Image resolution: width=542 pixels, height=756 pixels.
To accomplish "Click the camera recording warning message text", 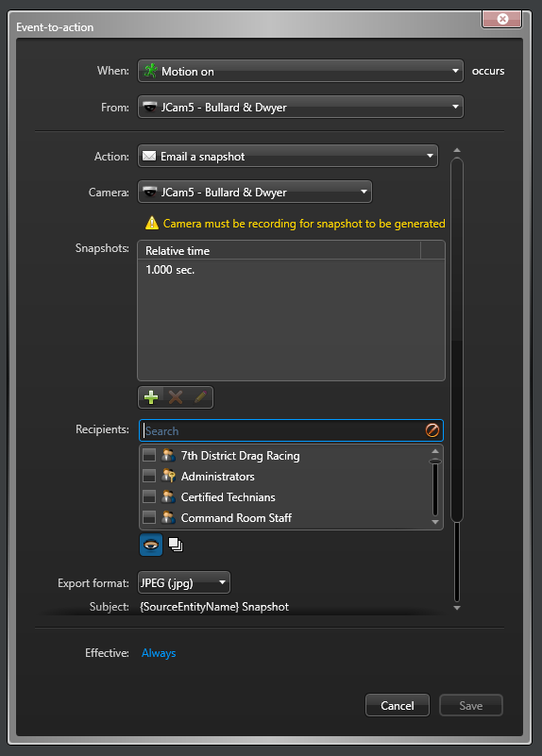I will 304,224.
